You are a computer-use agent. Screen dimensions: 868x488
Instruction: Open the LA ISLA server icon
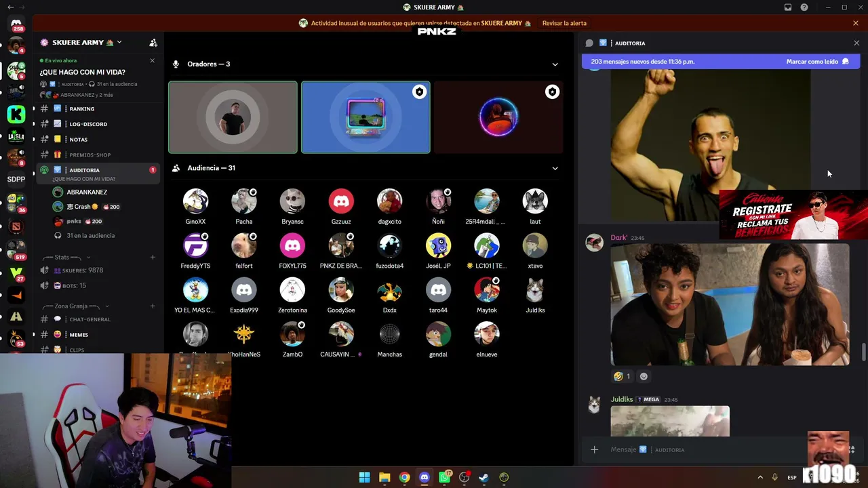(x=16, y=136)
